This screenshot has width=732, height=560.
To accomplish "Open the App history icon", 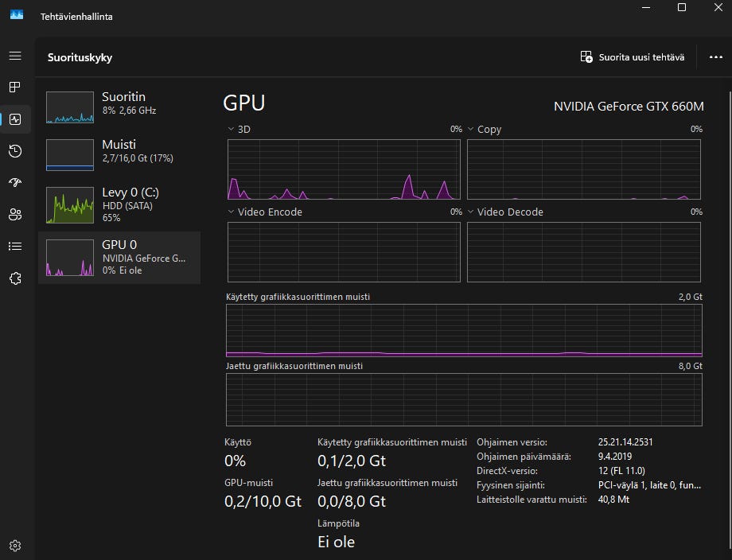I will [x=15, y=151].
